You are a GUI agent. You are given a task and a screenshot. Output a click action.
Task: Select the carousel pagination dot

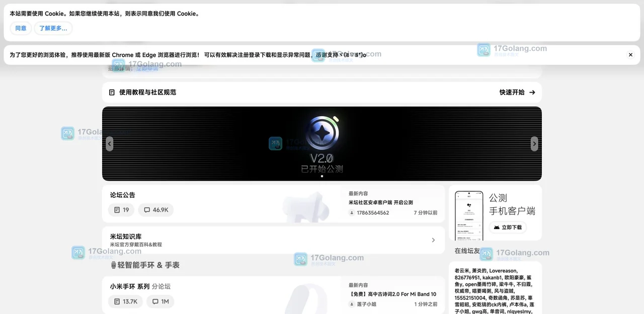322,176
